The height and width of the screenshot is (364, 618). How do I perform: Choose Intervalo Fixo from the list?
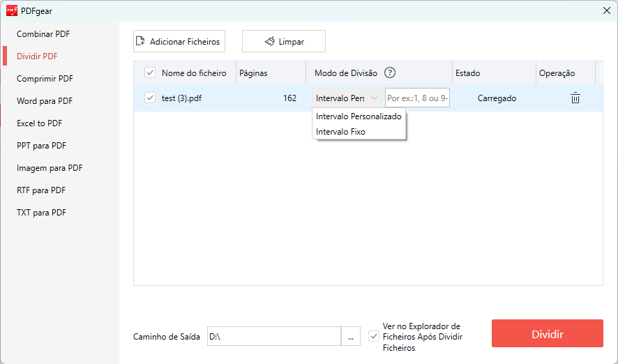[340, 131]
